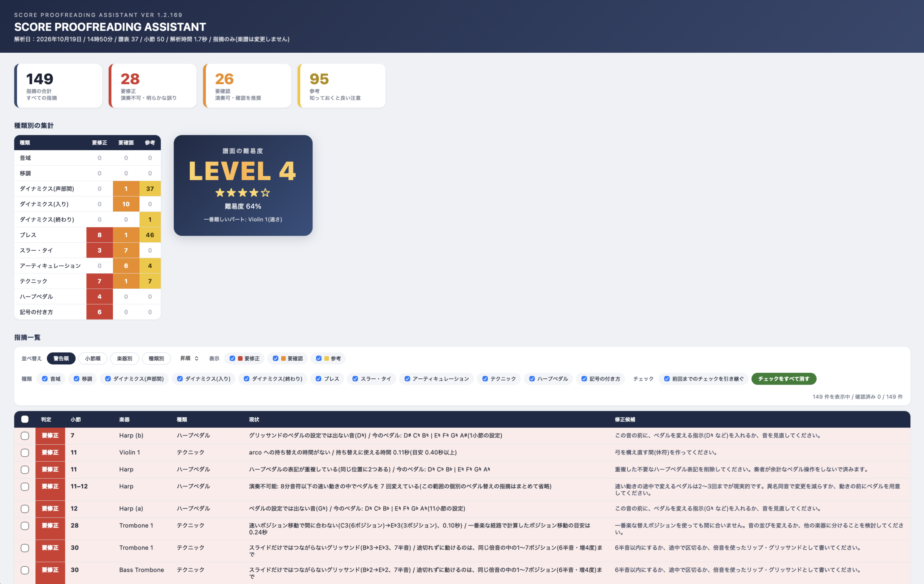Check the Harp (a) measure 12 row
Viewport: 924px width, 584px height.
pos(25,509)
